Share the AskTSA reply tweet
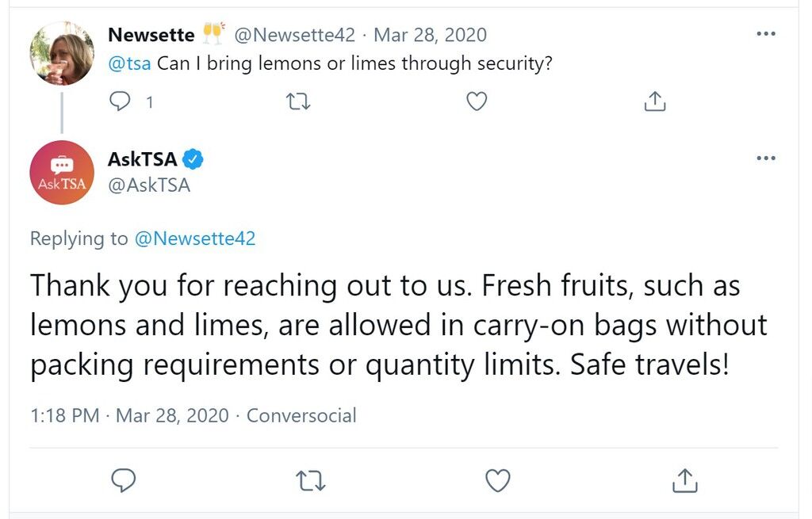The width and height of the screenshot is (812, 519). click(x=684, y=480)
